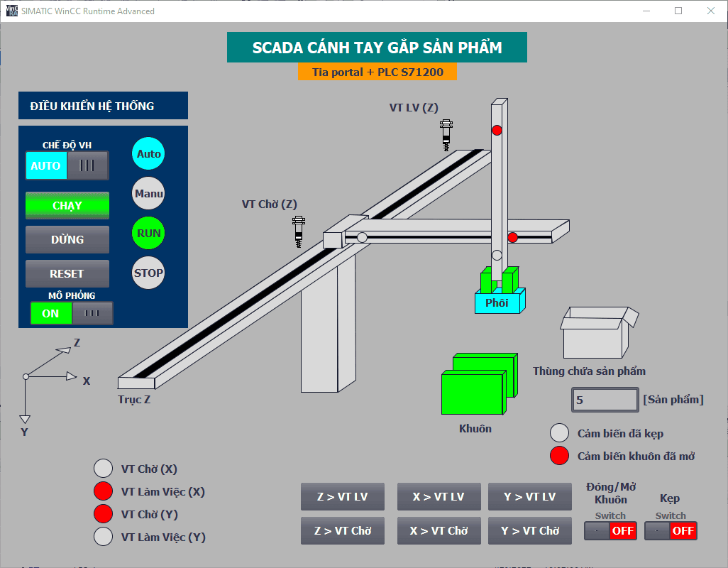Click the VT LV (Z) proximity sensor icon
Screen dimensions: 728x568
446,135
